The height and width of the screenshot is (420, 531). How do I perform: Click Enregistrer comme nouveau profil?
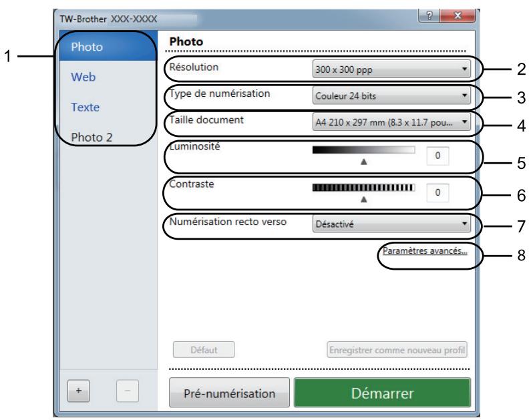pyautogui.click(x=397, y=350)
